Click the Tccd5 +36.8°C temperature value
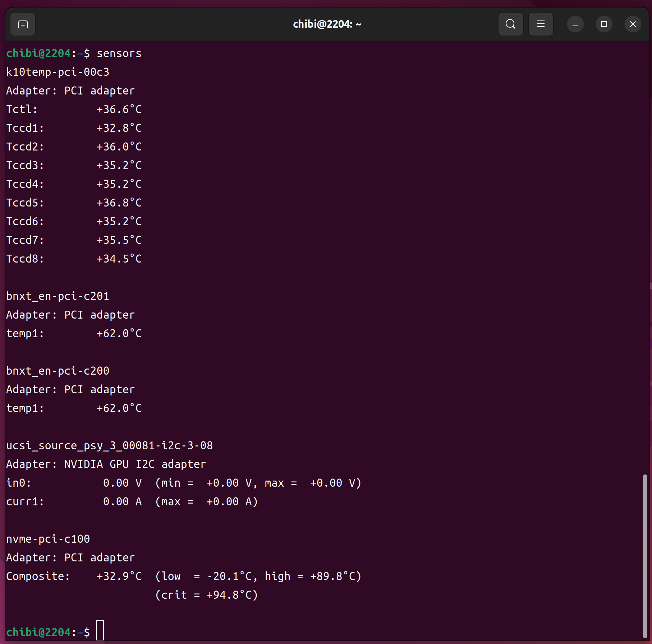652x644 pixels. pos(119,203)
